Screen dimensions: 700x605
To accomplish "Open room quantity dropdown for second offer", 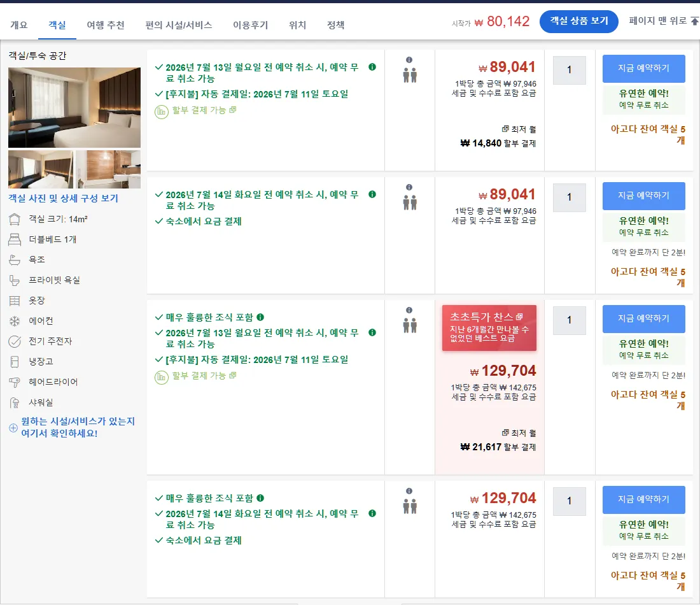I will point(569,197).
